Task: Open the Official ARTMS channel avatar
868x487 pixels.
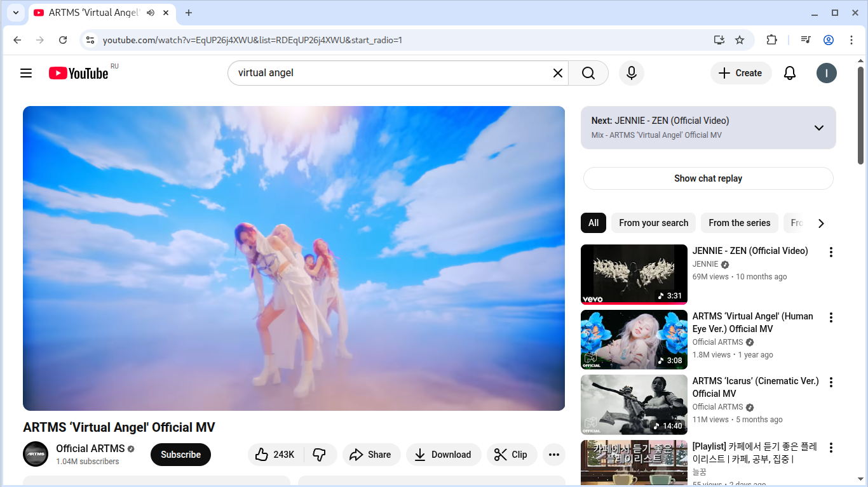Action: (36, 454)
